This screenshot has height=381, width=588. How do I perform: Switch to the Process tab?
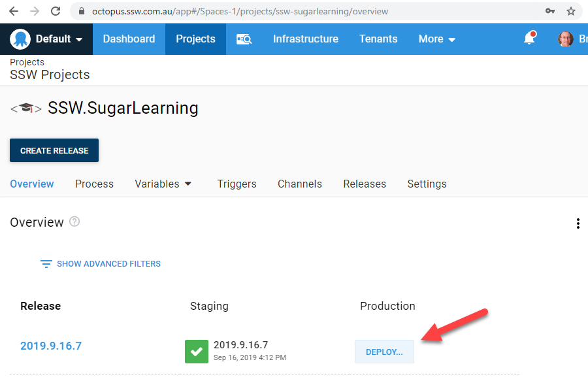pyautogui.click(x=94, y=184)
